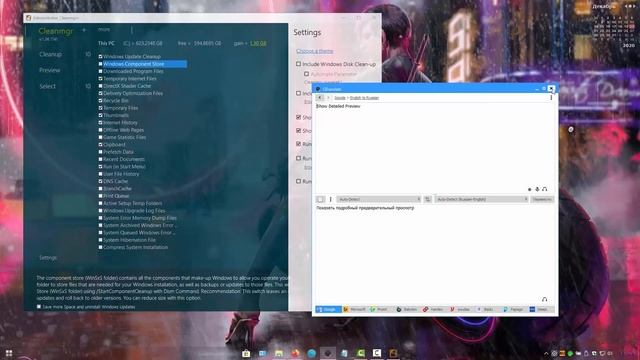The height and width of the screenshot is (360, 640).
Task: Toggle Include Windows Disk Clean-up checkbox
Action: tap(298, 64)
